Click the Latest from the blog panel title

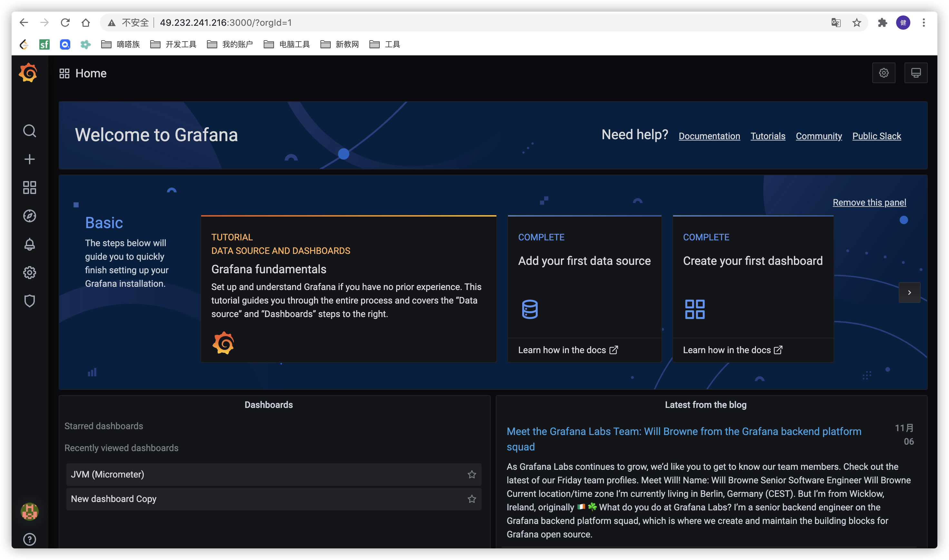pyautogui.click(x=706, y=404)
